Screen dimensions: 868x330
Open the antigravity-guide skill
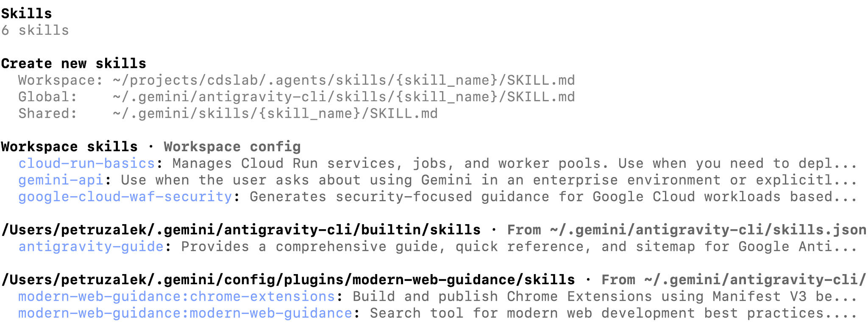[91, 247]
